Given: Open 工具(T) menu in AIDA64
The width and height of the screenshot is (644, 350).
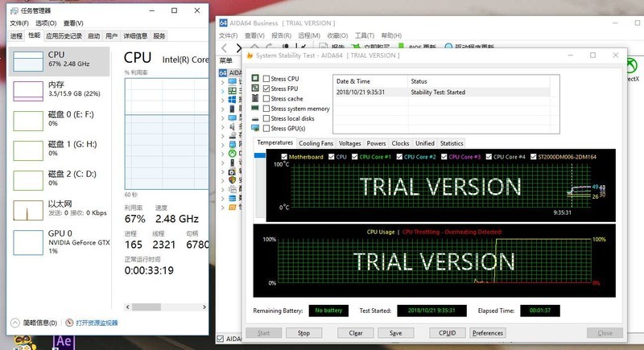Looking at the screenshot, I should [365, 35].
